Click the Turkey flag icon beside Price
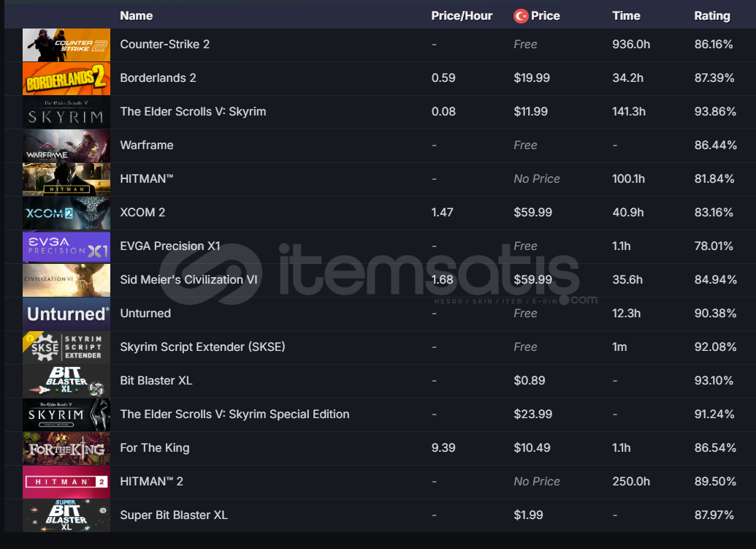 pos(521,16)
